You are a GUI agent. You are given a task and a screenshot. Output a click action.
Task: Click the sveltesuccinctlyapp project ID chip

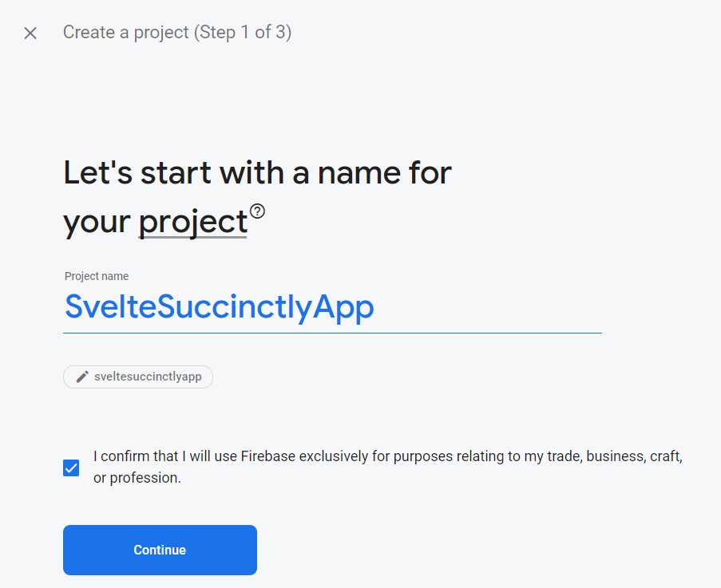click(x=137, y=377)
